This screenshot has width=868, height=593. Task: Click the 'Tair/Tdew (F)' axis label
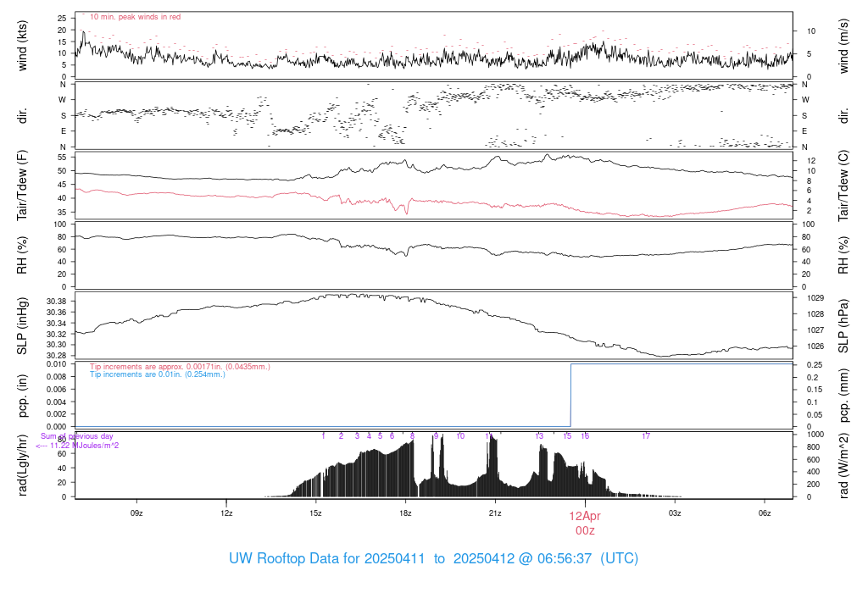(22, 186)
